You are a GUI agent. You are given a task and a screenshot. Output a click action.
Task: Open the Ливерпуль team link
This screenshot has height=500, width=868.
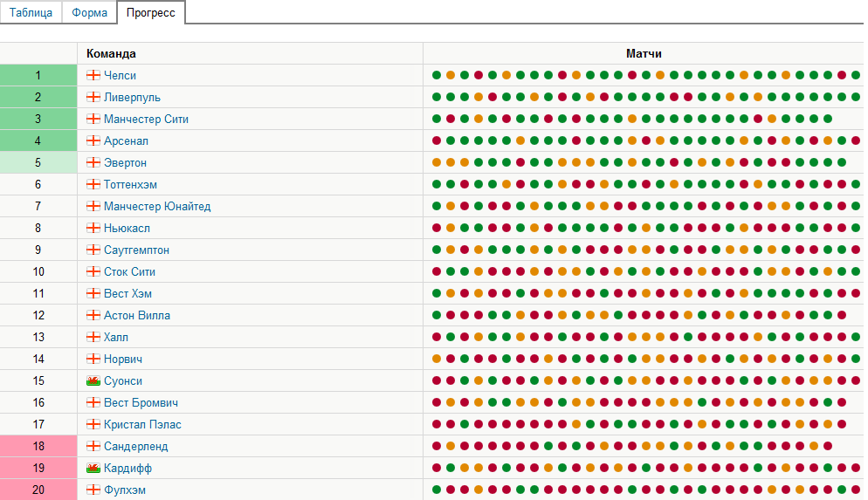click(132, 98)
